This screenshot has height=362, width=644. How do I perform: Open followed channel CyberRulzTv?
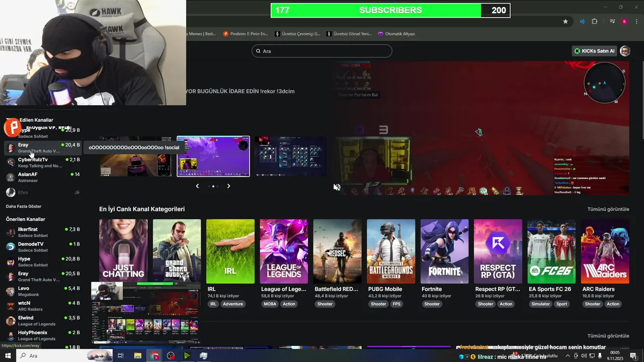coord(43,162)
